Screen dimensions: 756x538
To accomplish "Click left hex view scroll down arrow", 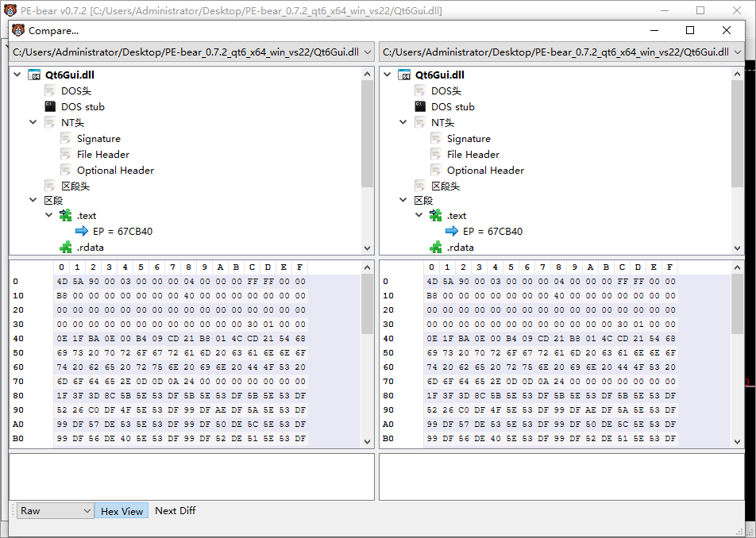I will coord(368,442).
